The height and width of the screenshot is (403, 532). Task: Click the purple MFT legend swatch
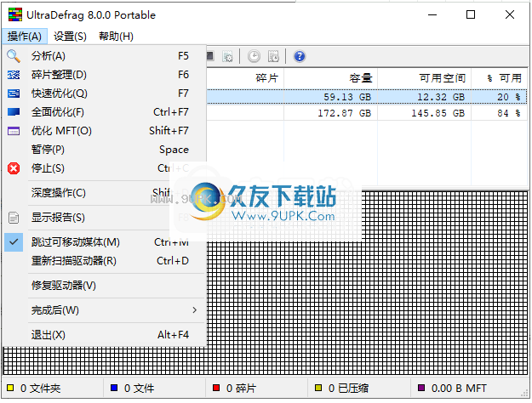421,388
